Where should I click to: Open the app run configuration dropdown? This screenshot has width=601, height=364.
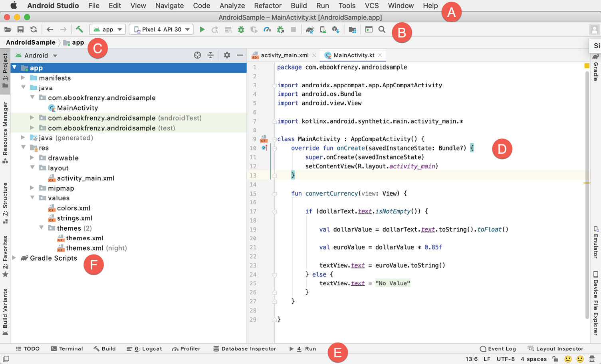point(108,30)
